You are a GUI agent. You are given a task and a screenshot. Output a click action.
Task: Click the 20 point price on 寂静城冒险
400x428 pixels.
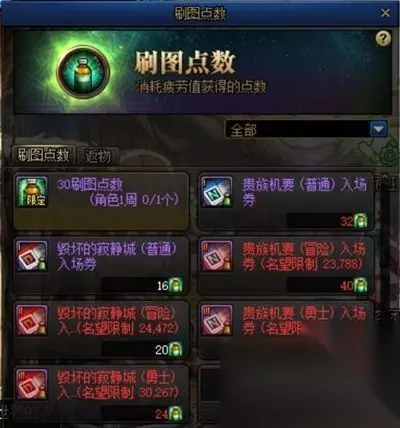click(x=162, y=350)
